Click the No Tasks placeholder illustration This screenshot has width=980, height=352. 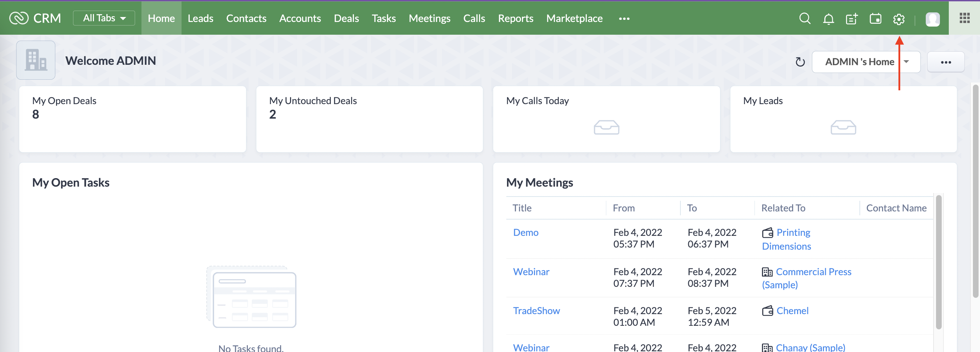(251, 297)
